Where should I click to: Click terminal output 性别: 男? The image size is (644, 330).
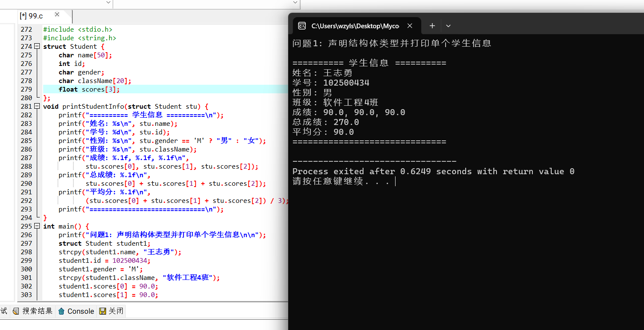pyautogui.click(x=312, y=92)
